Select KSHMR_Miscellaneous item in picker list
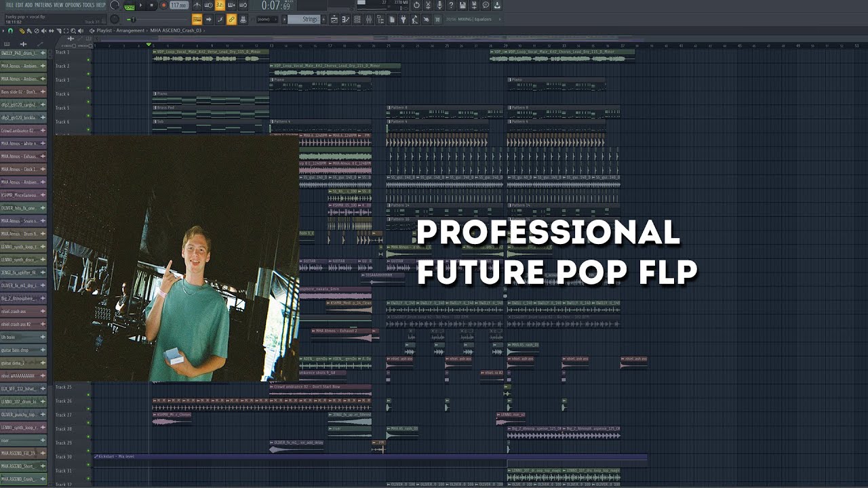This screenshot has height=488, width=868. pyautogui.click(x=23, y=195)
